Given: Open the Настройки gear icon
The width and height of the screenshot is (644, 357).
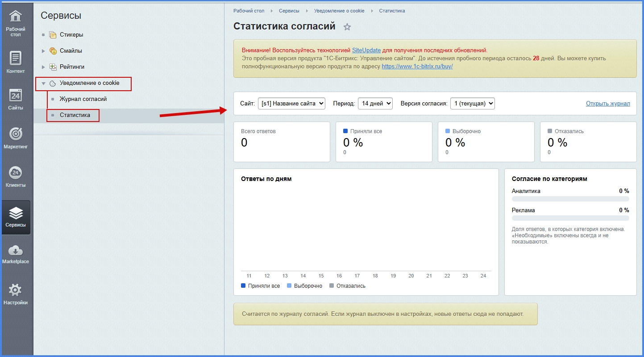Looking at the screenshot, I should point(16,290).
